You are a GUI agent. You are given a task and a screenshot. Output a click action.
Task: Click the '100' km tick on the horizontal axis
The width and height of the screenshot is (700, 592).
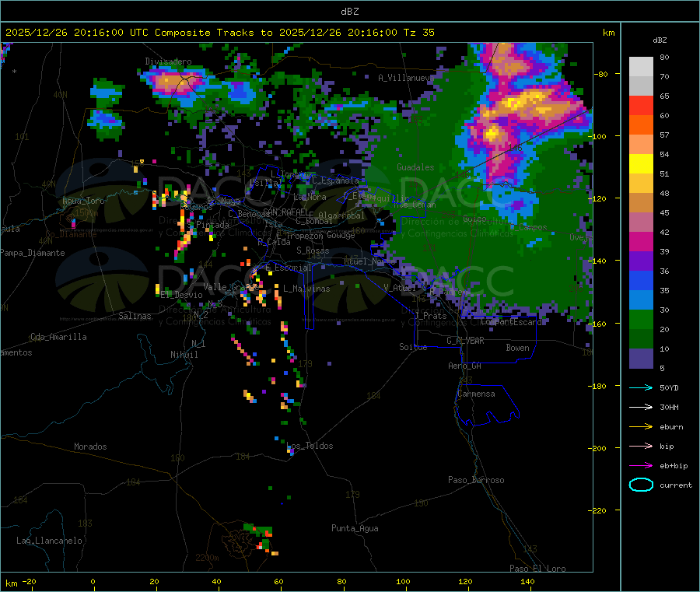(x=403, y=581)
